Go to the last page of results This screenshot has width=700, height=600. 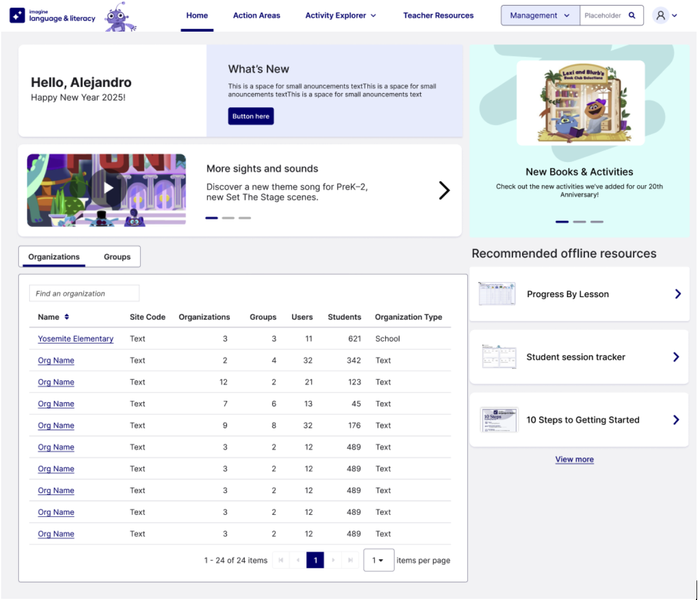click(x=350, y=560)
